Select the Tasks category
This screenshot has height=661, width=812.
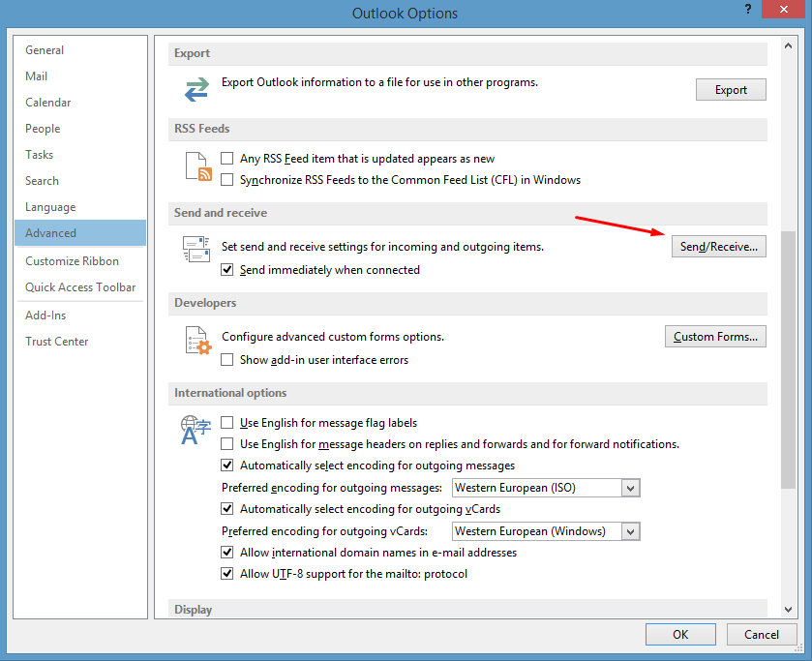tap(80, 155)
